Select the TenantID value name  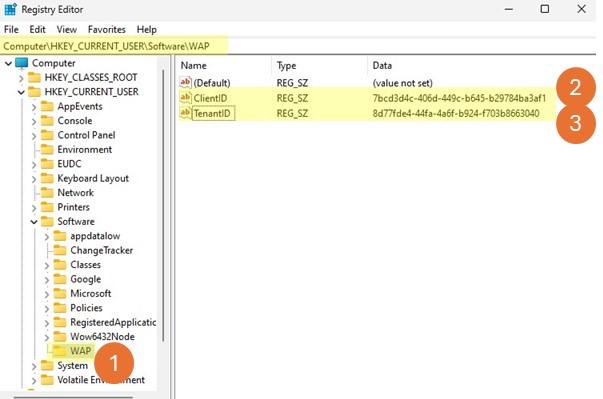(212, 113)
